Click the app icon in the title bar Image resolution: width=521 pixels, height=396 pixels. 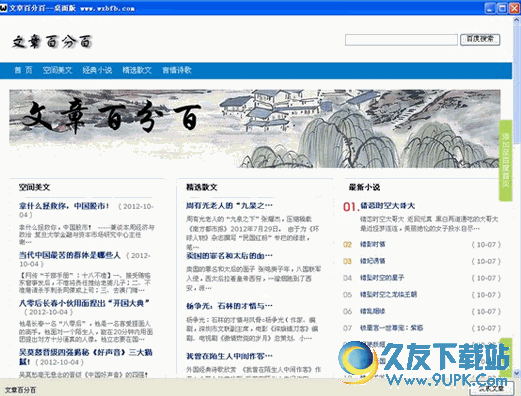point(4,8)
